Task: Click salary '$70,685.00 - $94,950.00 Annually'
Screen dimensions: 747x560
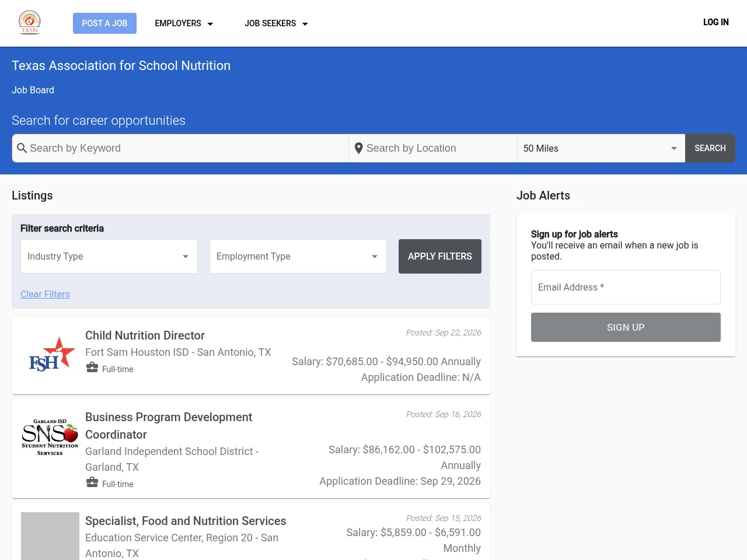Action: click(x=403, y=362)
